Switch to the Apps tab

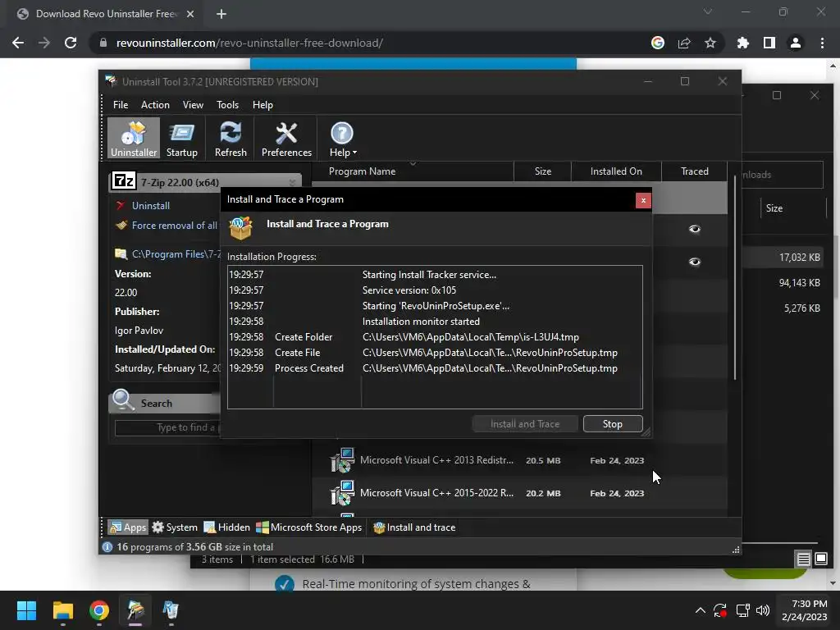click(x=127, y=527)
